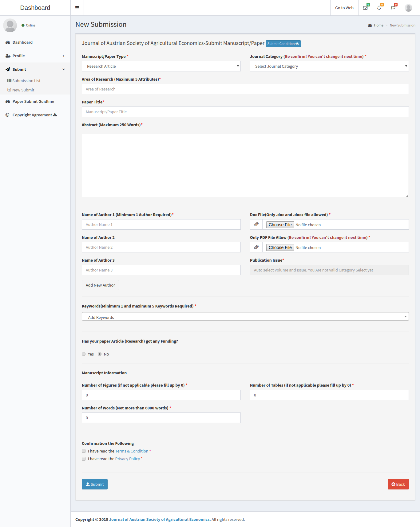420x527 pixels.
Task: Click the Abstract textarea resize handle
Action: (407, 195)
